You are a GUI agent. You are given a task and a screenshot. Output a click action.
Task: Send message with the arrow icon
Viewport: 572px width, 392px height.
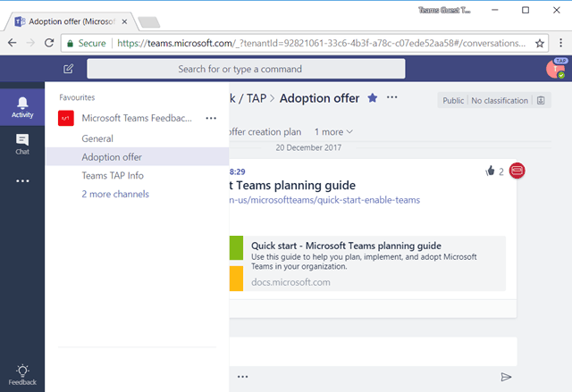click(x=506, y=377)
